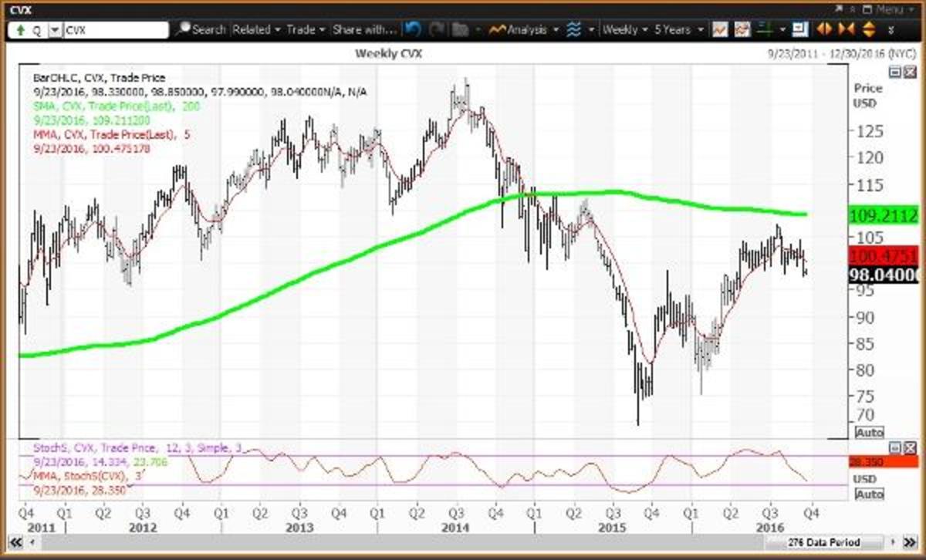Click the orange vertical scale arrows icon
The width and height of the screenshot is (926, 560).
(x=867, y=29)
